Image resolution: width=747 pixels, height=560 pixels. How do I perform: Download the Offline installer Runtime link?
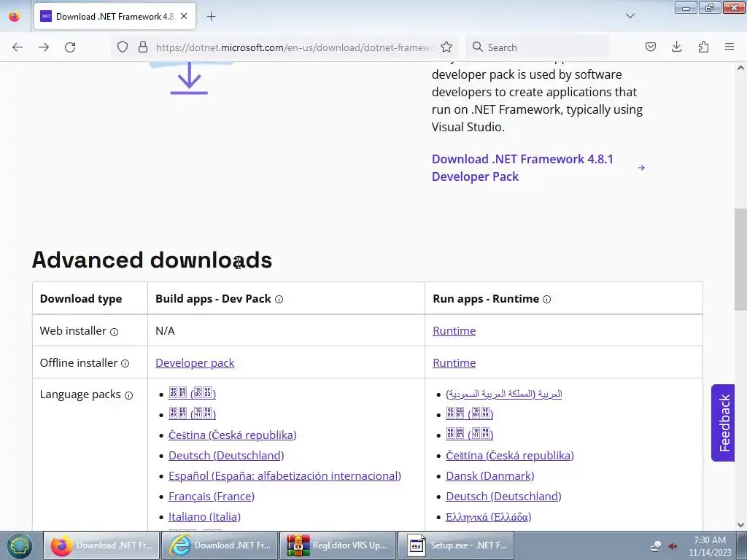tap(454, 363)
